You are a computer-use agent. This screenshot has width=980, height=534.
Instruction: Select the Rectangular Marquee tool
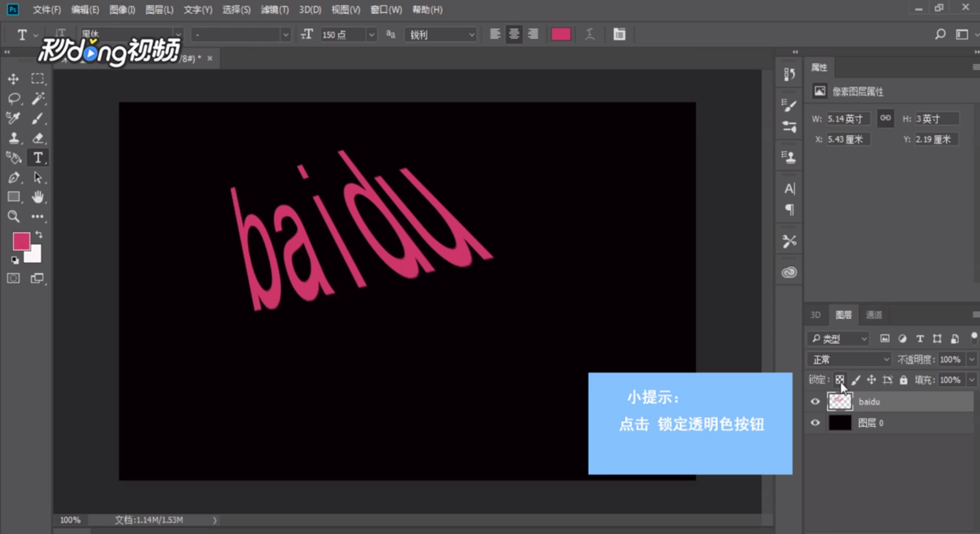pos(38,79)
